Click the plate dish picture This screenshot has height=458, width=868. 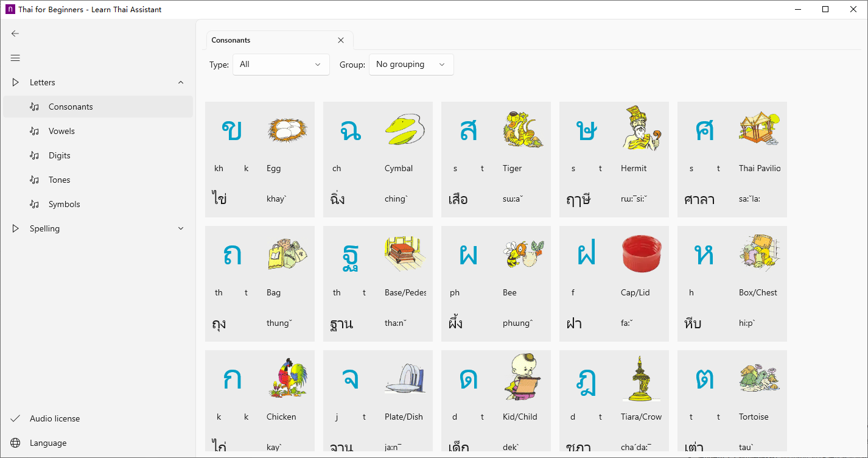click(405, 378)
